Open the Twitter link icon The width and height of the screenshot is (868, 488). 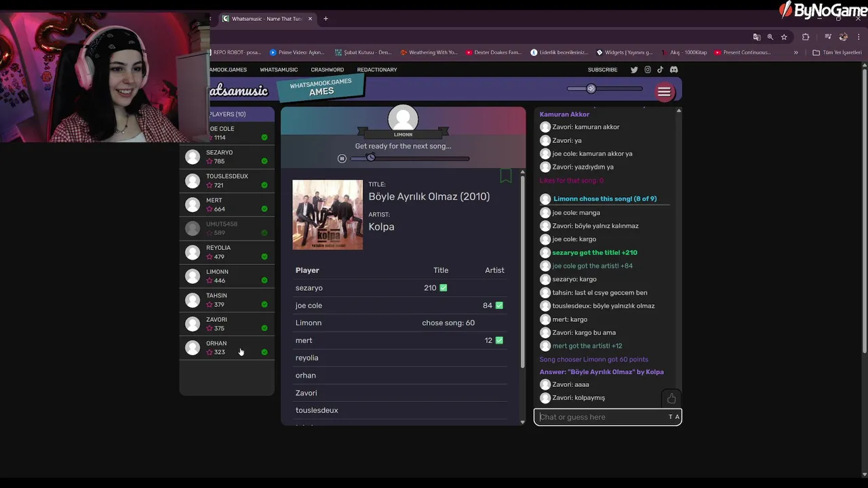click(634, 70)
